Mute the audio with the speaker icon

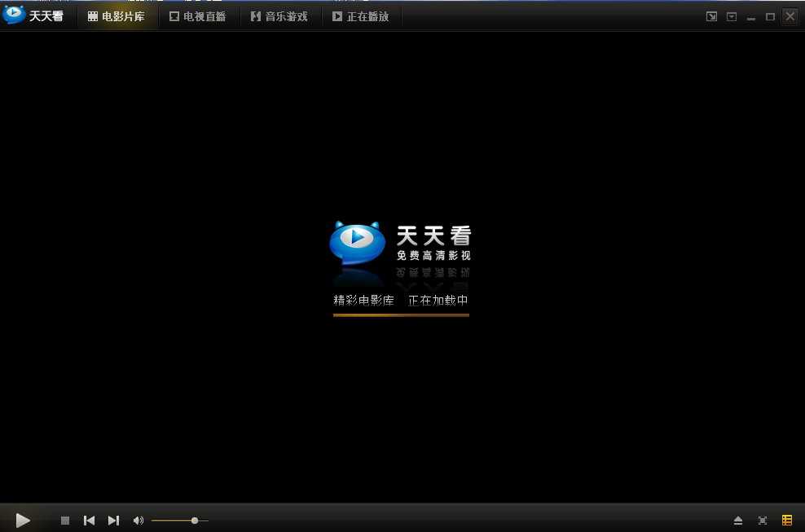coord(138,520)
